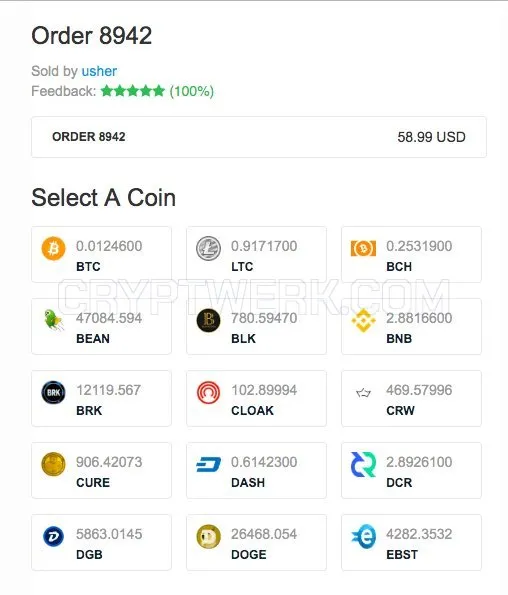Click the Order 8942 summary row
Viewport: 508px width, 595px height.
[x=259, y=137]
